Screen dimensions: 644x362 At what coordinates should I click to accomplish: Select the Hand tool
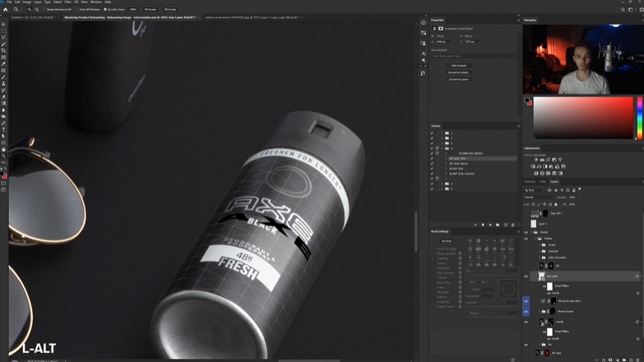click(x=3, y=149)
